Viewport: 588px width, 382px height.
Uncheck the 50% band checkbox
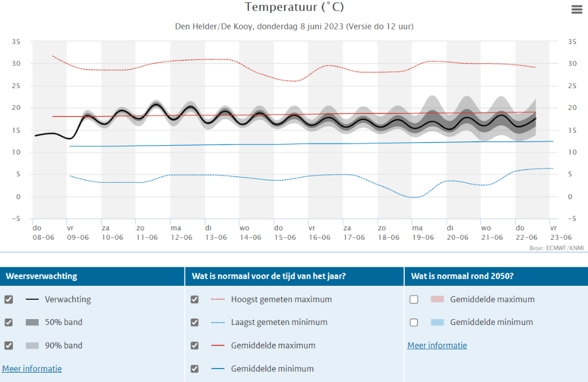point(9,323)
